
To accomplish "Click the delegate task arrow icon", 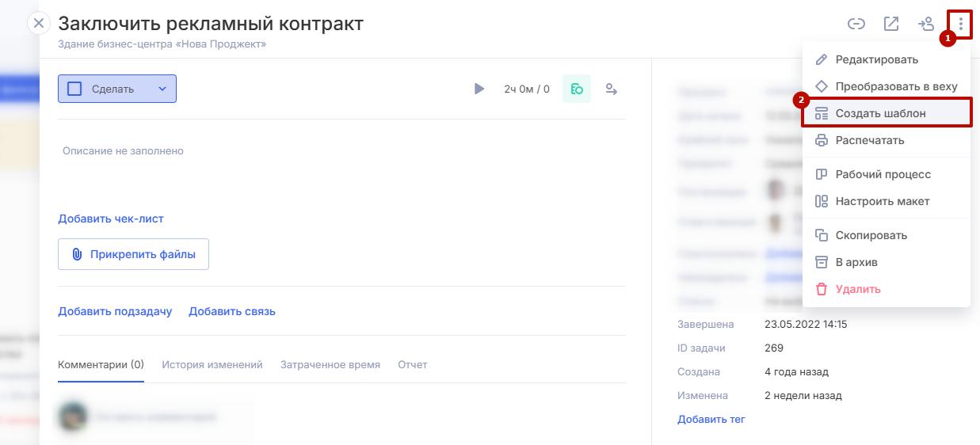I will [612, 89].
